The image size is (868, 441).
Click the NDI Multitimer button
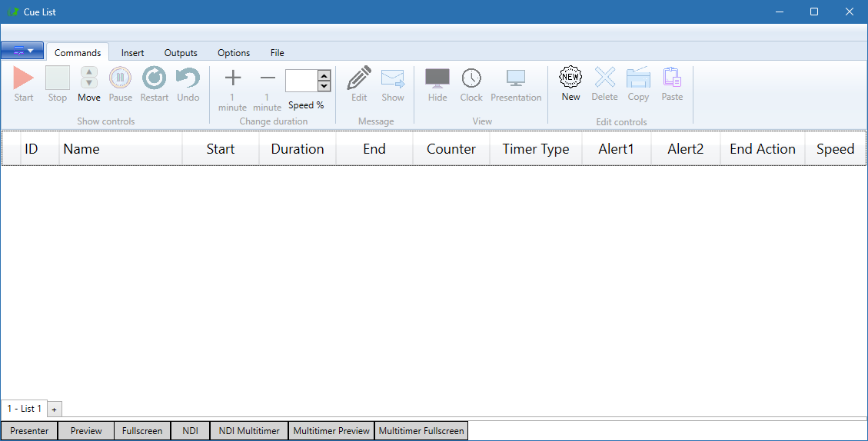click(x=249, y=430)
